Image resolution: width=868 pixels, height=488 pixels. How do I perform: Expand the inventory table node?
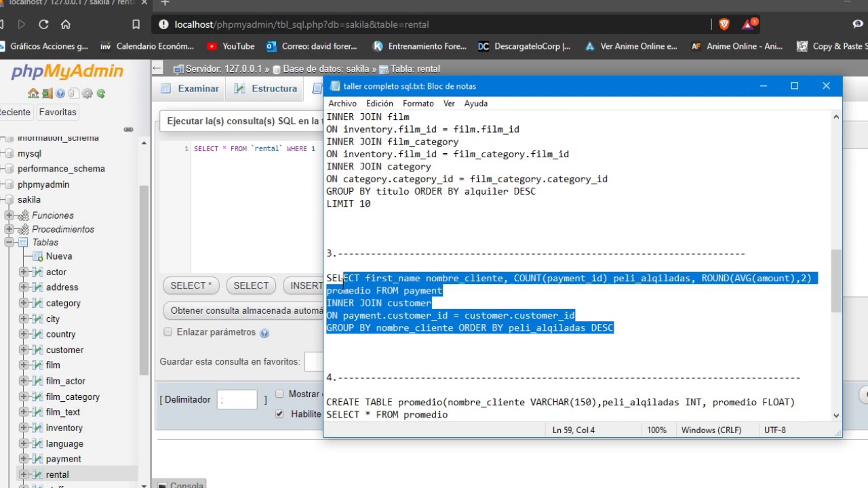click(x=24, y=428)
